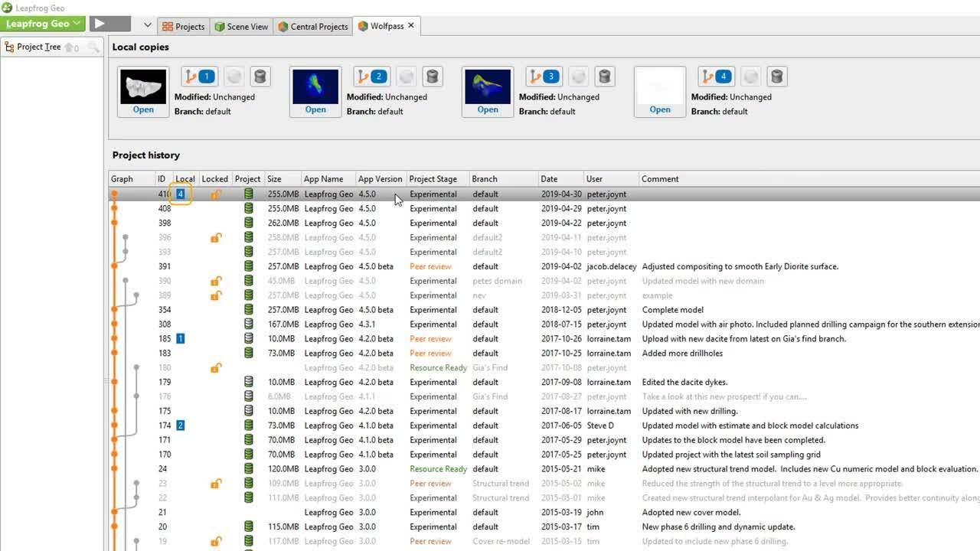Click 'Peer review' stage in row 391
The width and height of the screenshot is (980, 551).
pos(430,266)
